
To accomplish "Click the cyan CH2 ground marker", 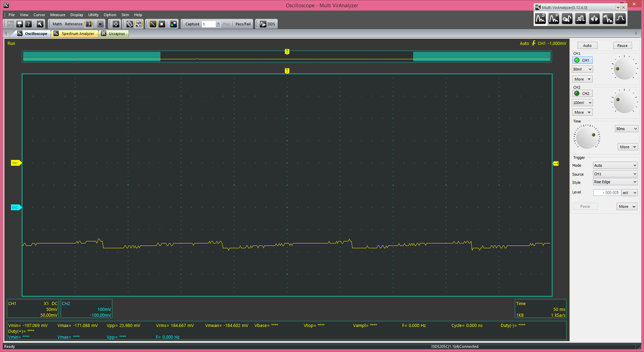I will pyautogui.click(x=16, y=207).
